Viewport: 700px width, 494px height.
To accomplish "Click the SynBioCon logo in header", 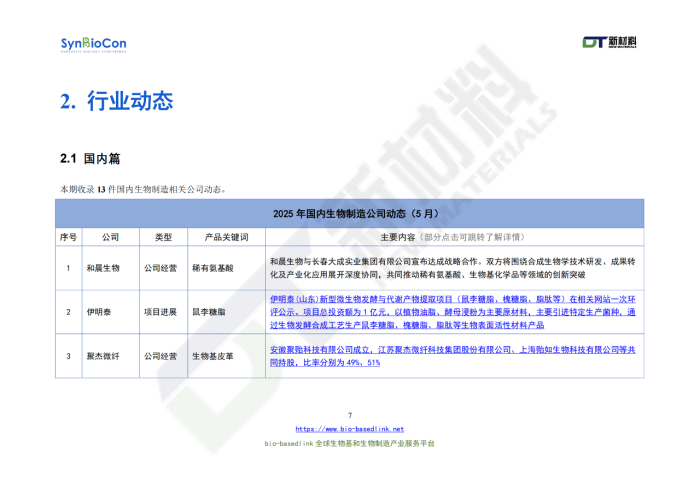I will point(93,44).
